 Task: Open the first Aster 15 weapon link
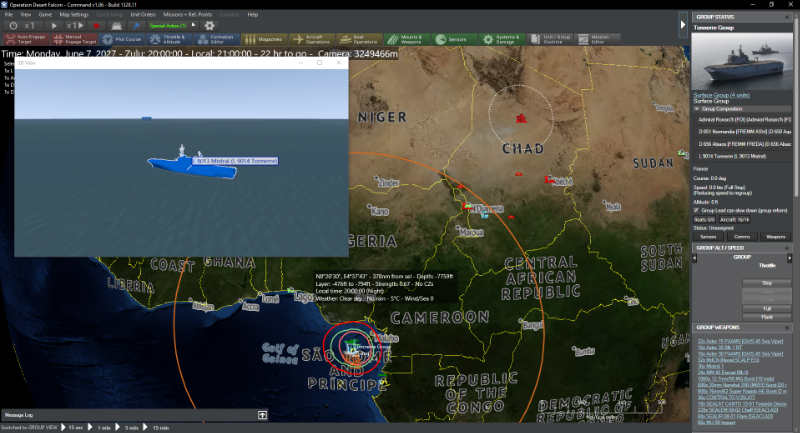click(x=740, y=341)
